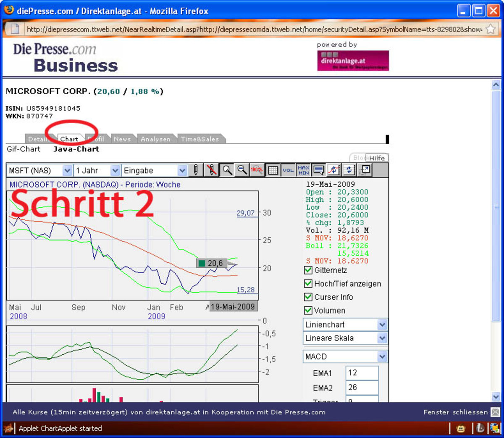Screen dimensions: 504x438
Task: Activate the zoom in magnifier
Action: click(x=227, y=170)
